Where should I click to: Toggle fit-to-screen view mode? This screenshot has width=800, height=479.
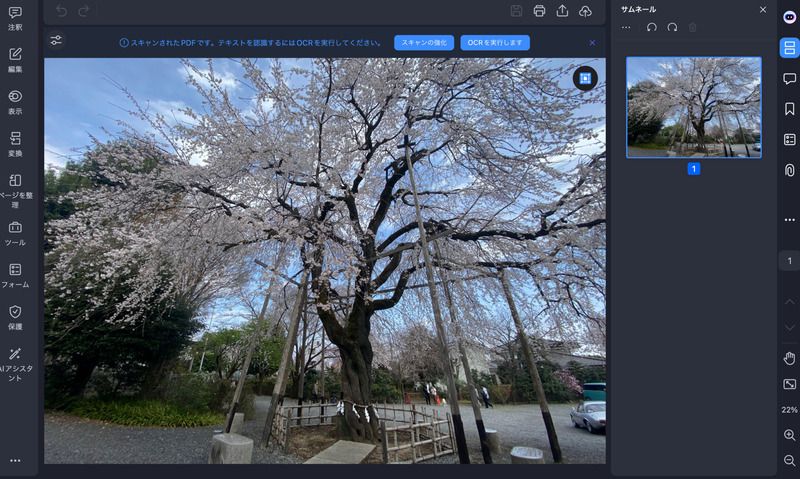pyautogui.click(x=789, y=384)
